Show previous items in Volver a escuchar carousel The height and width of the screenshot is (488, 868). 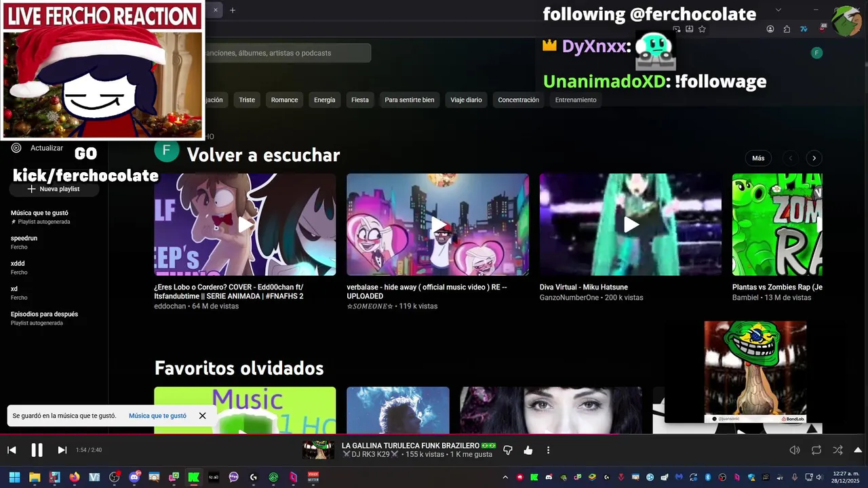(x=790, y=158)
